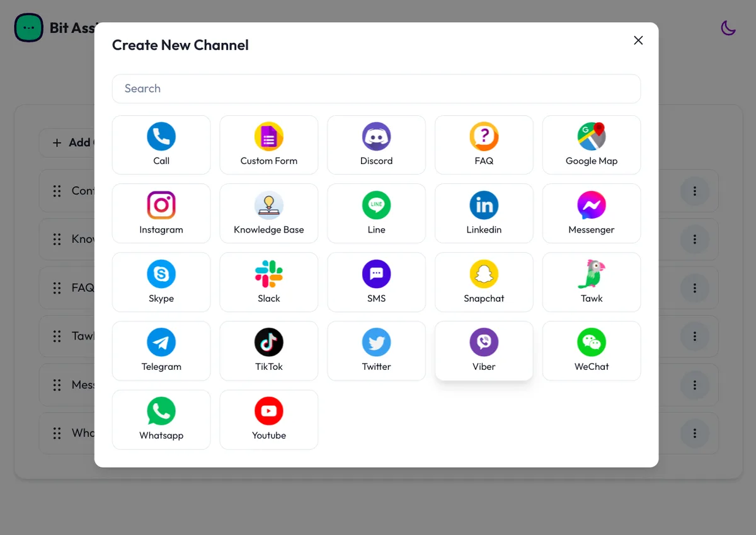Choose the Custom Form channel
Screen dimensions: 756x535
[x=269, y=145]
